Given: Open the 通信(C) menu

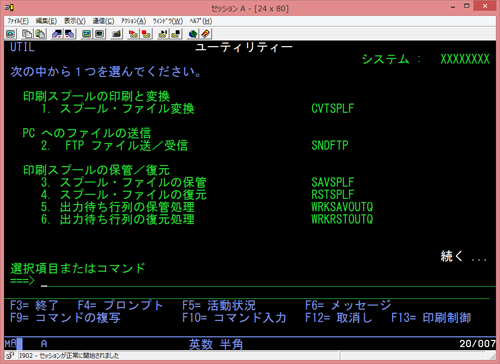Looking at the screenshot, I should [103, 21].
